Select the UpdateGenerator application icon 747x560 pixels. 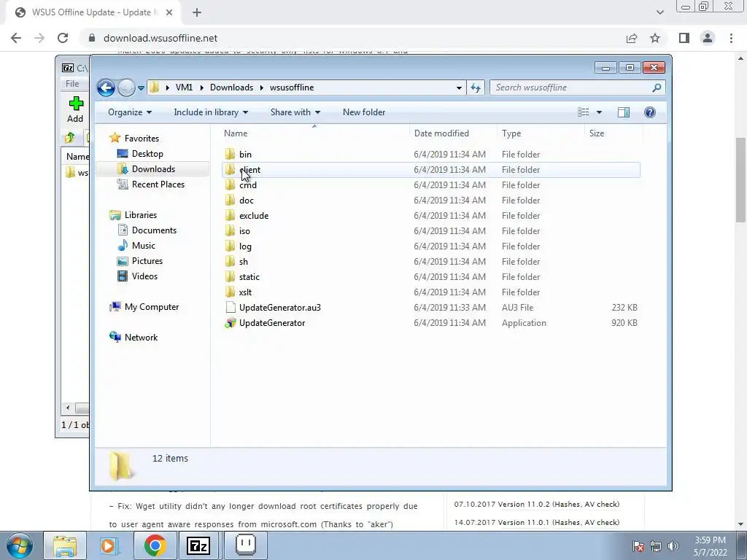pyautogui.click(x=230, y=323)
